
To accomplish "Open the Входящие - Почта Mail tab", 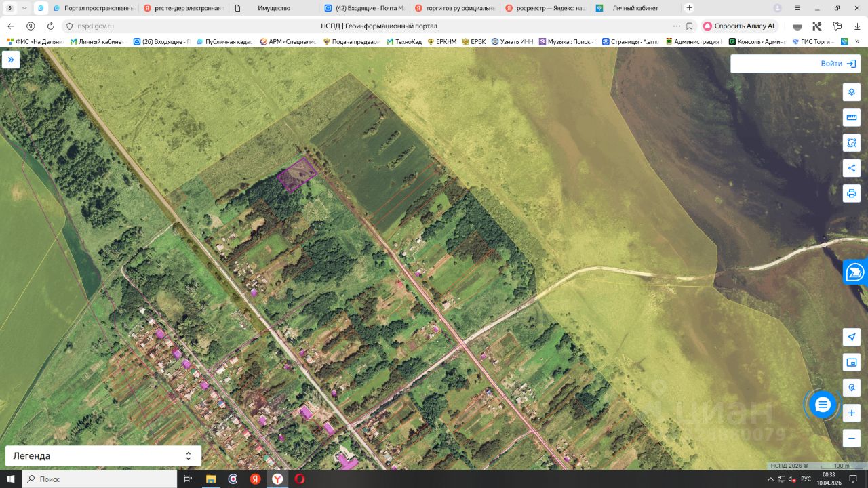I will 363,8.
